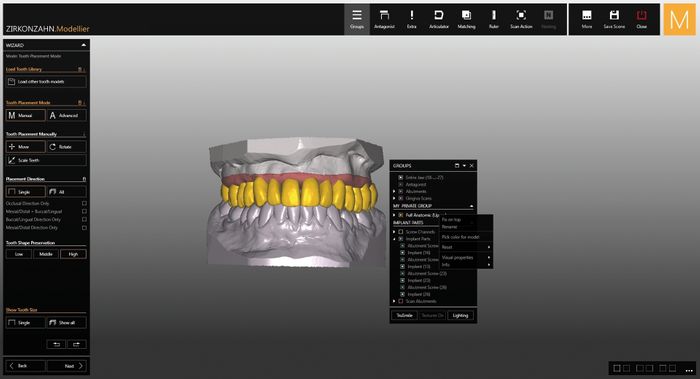Start the Scan Action tool
Viewport: 700px width, 379px height.
point(521,20)
